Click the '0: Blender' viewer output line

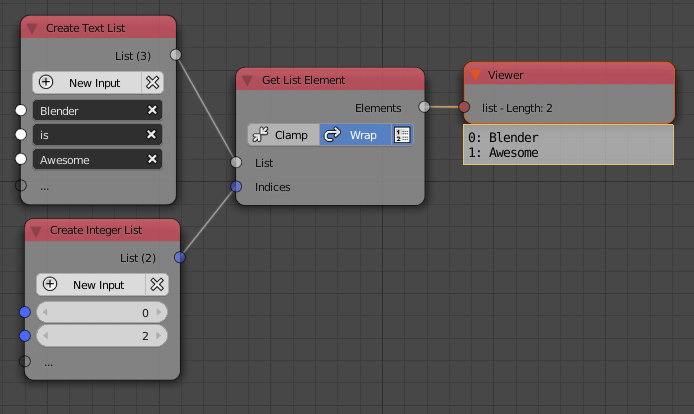tap(503, 138)
